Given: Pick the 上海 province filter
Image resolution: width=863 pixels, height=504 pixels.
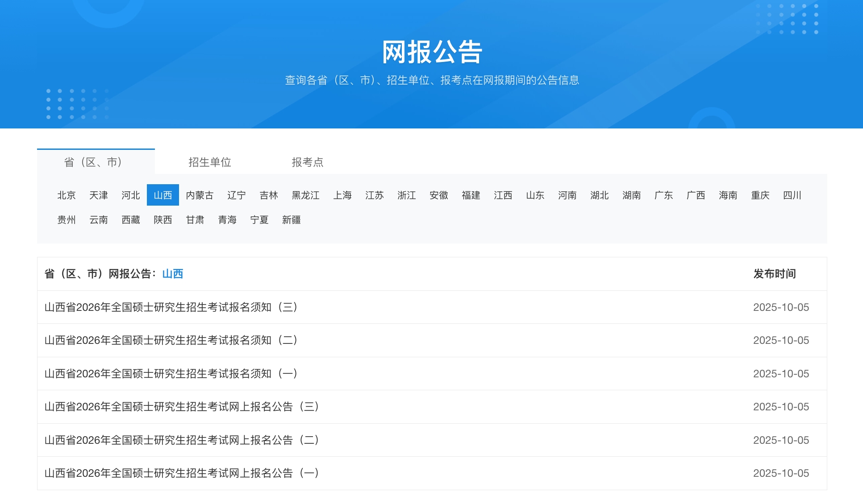Looking at the screenshot, I should click(342, 195).
